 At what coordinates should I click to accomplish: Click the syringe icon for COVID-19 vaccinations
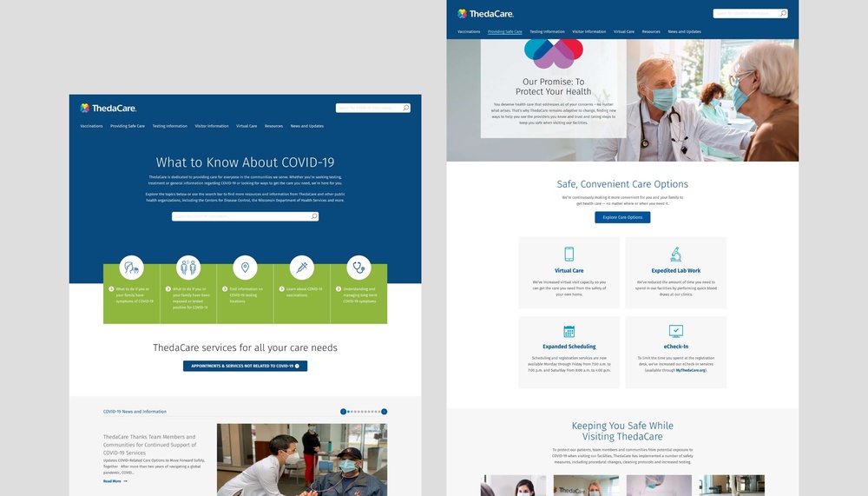pos(302,268)
